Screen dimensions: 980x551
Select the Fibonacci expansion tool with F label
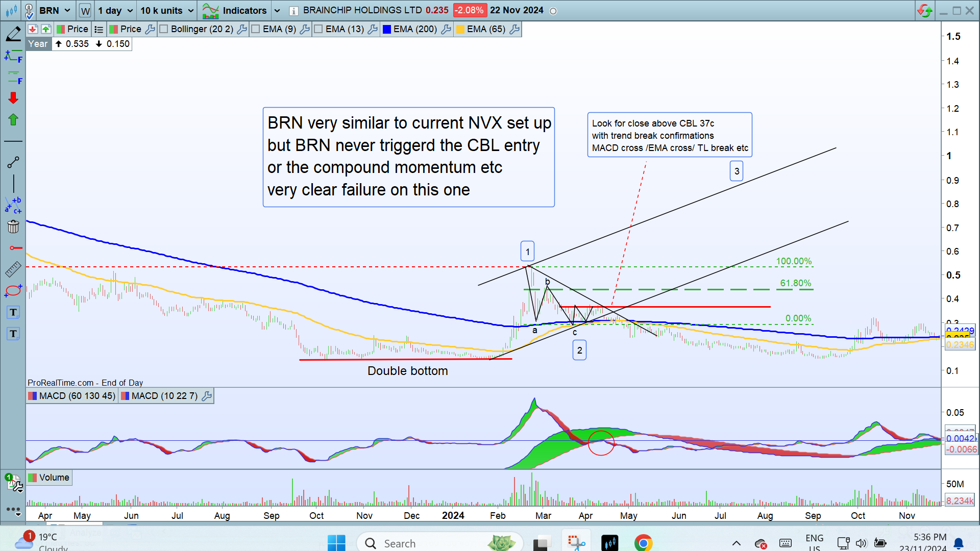pyautogui.click(x=13, y=56)
